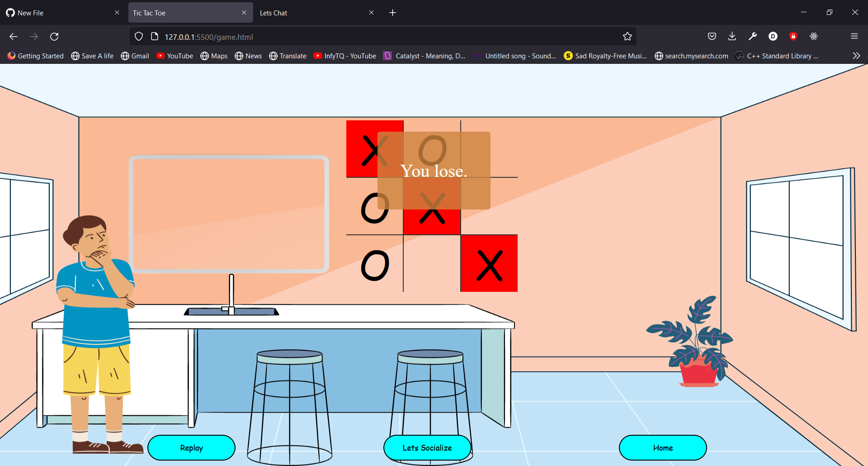Viewport: 868px width, 466px height.
Task: Show more bookmarks with the chevron
Action: pyautogui.click(x=856, y=56)
